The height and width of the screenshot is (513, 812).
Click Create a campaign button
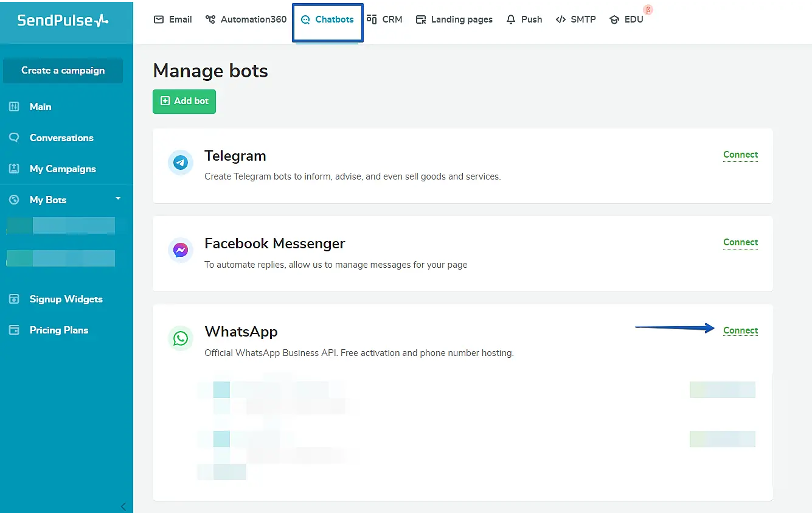pos(63,71)
